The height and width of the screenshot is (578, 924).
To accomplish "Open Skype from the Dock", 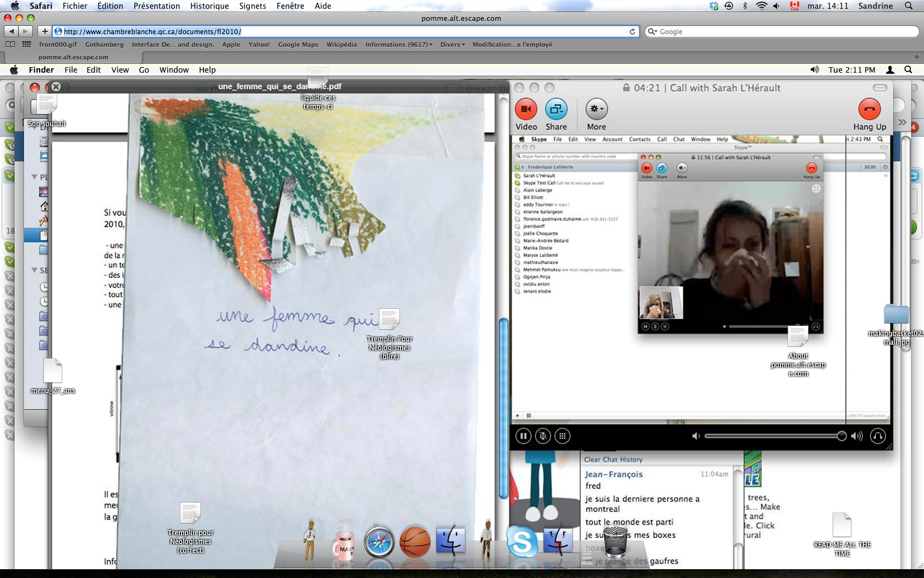I will [x=521, y=542].
